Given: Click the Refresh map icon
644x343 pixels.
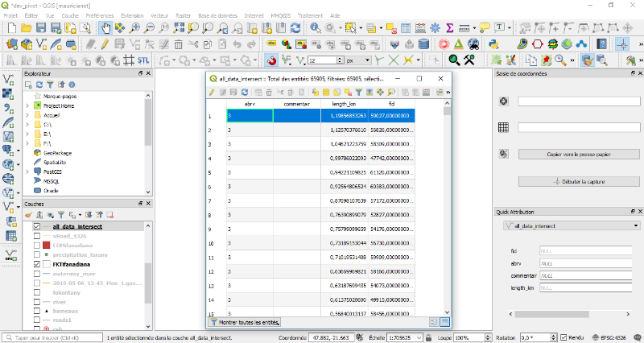Looking at the screenshot, I should point(295,28).
